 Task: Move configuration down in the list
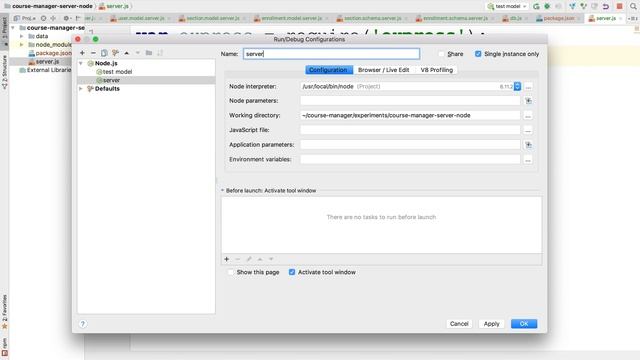point(138,53)
